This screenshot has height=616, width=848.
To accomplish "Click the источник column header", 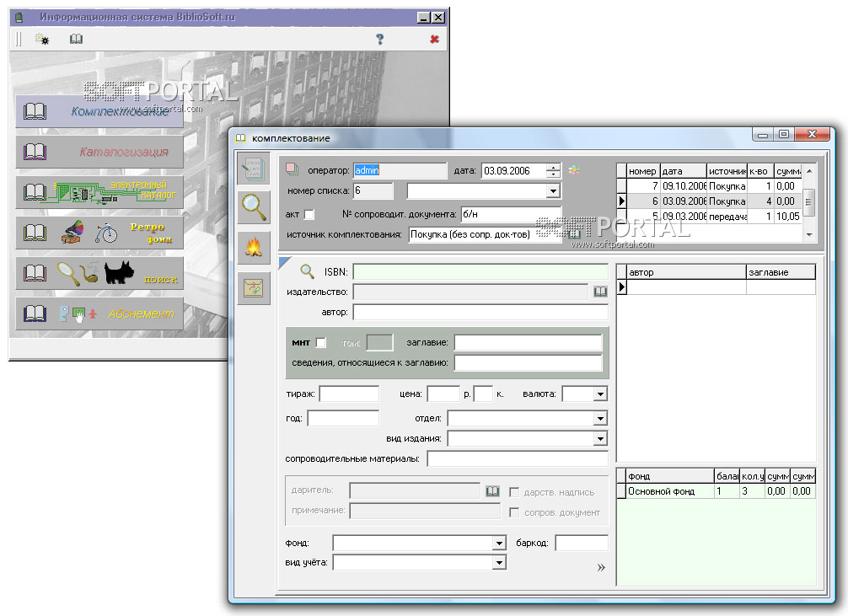I will (727, 171).
